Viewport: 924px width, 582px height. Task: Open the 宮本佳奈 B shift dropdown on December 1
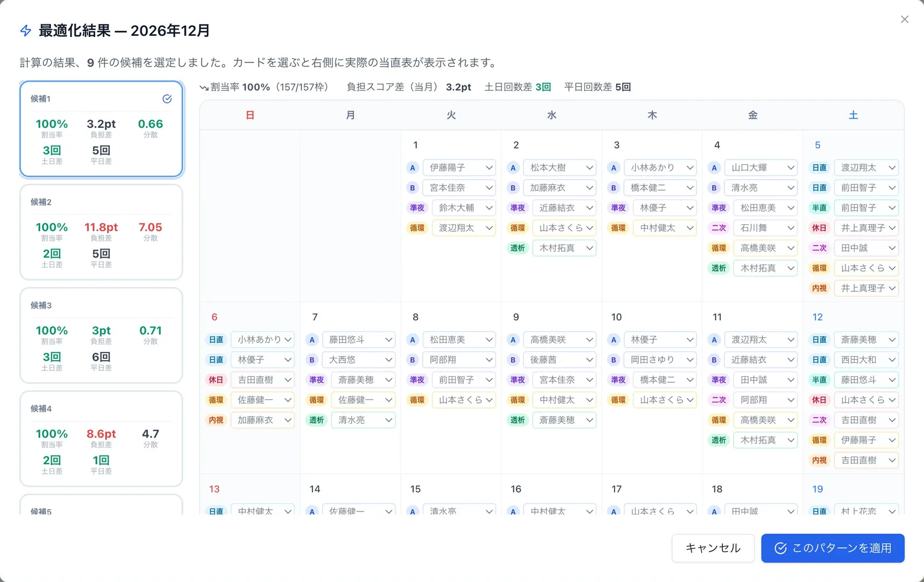[459, 188]
